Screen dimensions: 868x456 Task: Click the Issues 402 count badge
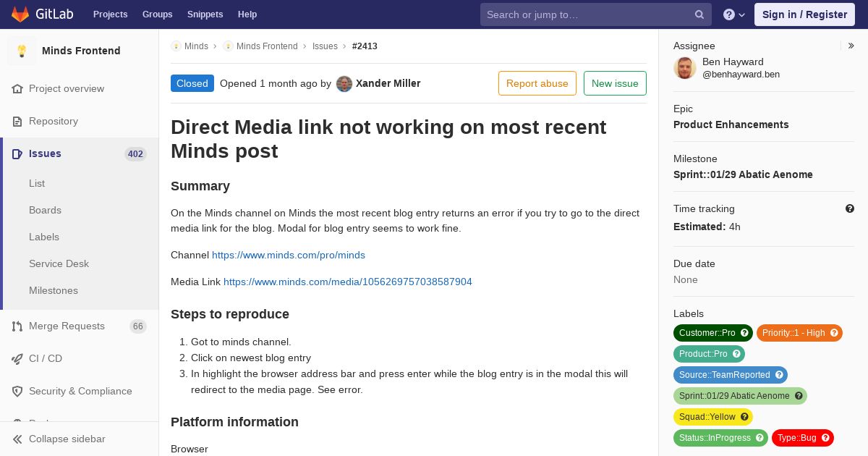135,154
